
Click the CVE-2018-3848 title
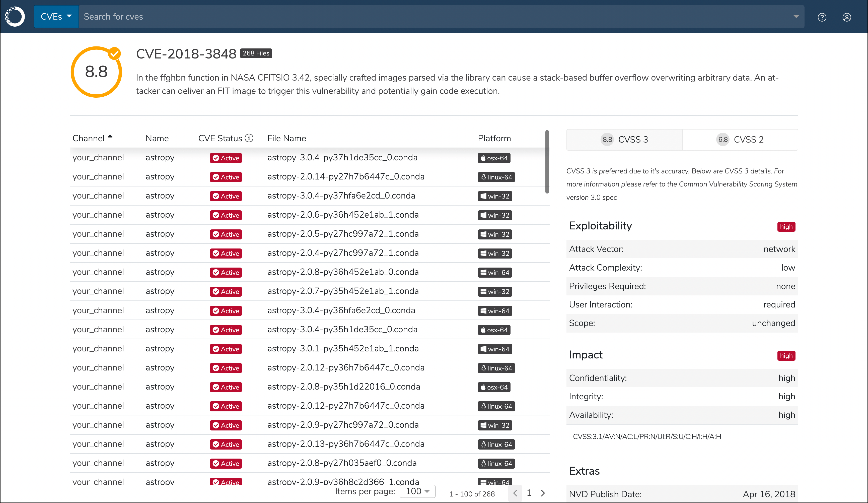(186, 54)
